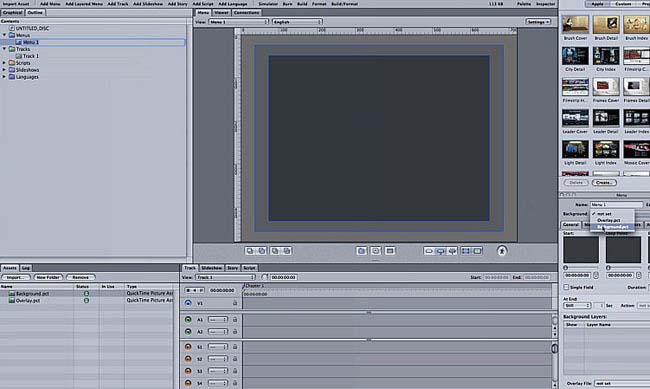Click the Create button below the templates

tap(604, 182)
